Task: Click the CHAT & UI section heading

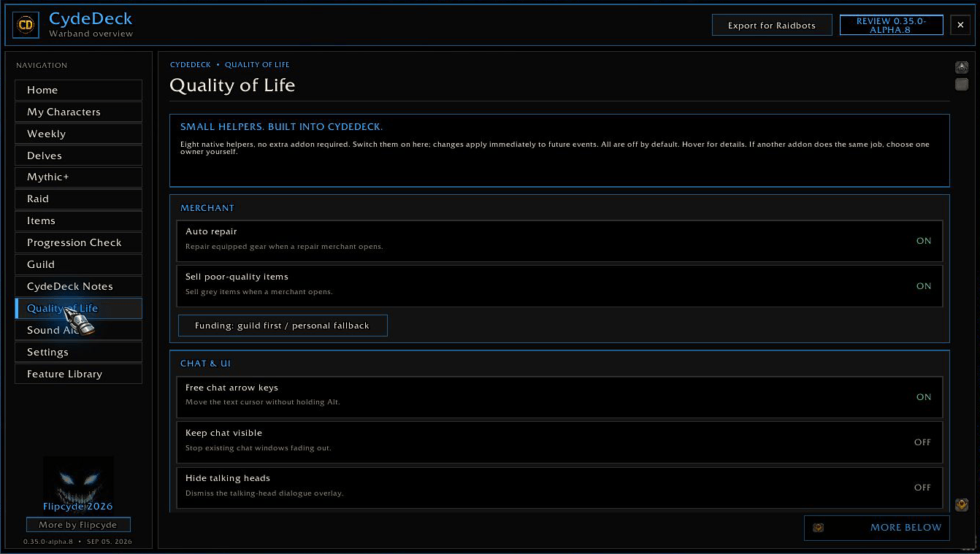Action: click(x=205, y=363)
